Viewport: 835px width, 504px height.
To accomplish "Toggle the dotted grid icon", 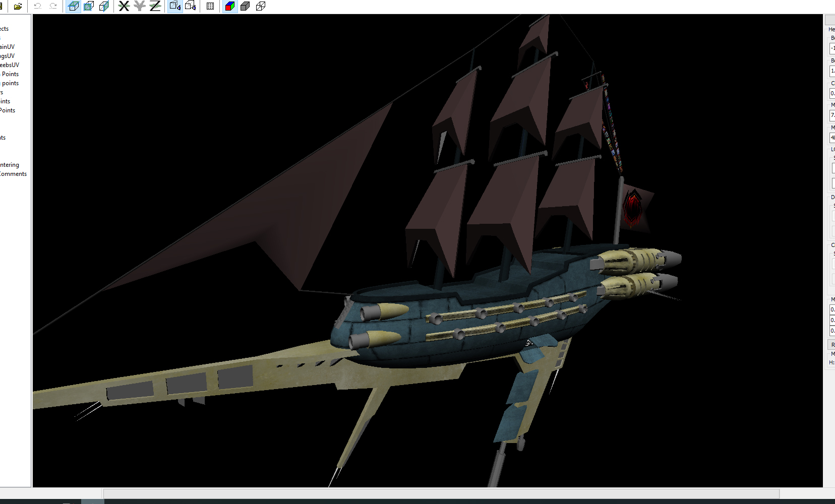I will pyautogui.click(x=210, y=6).
